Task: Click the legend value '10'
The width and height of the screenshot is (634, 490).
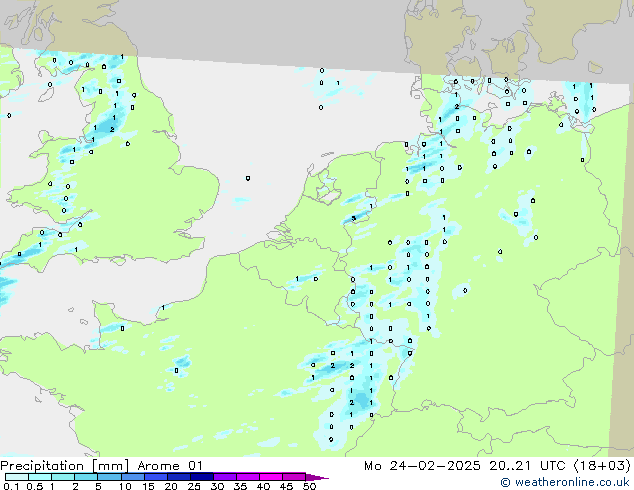Action: pyautogui.click(x=125, y=486)
